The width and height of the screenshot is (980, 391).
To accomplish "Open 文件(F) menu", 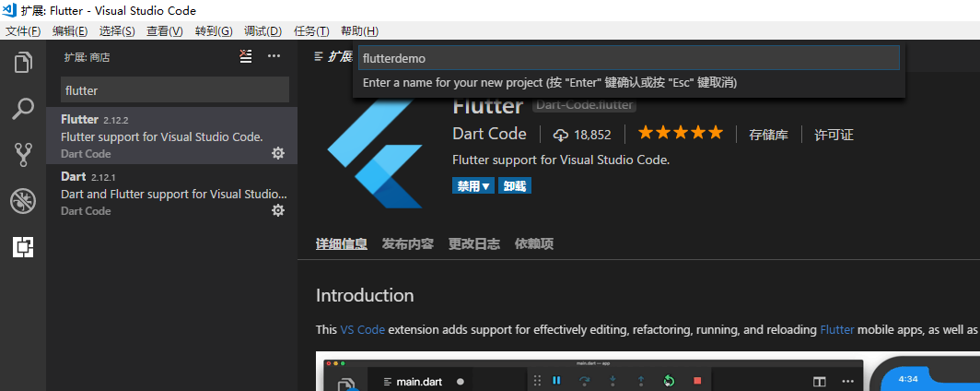I will pyautogui.click(x=23, y=30).
